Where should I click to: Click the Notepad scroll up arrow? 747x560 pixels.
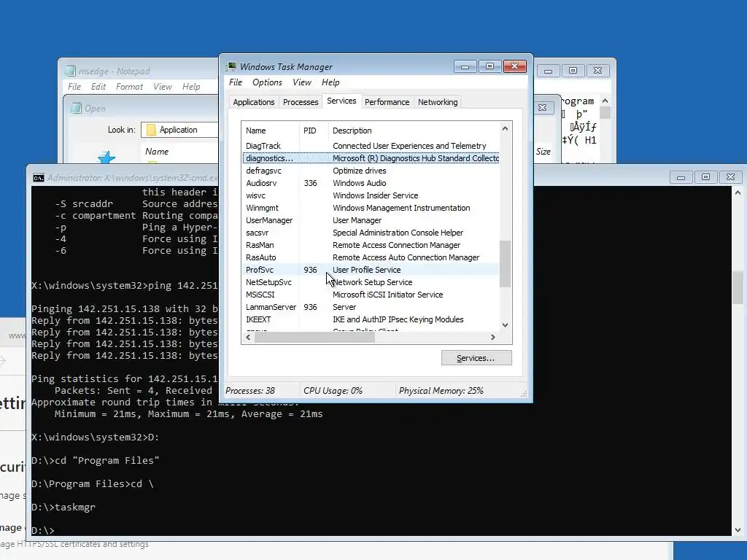coord(605,101)
